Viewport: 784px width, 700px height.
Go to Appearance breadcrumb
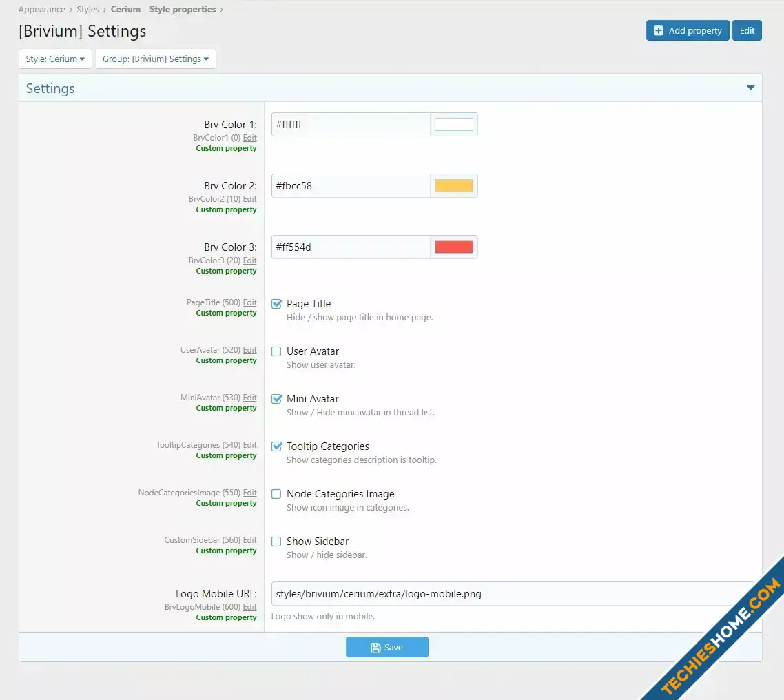(x=41, y=9)
